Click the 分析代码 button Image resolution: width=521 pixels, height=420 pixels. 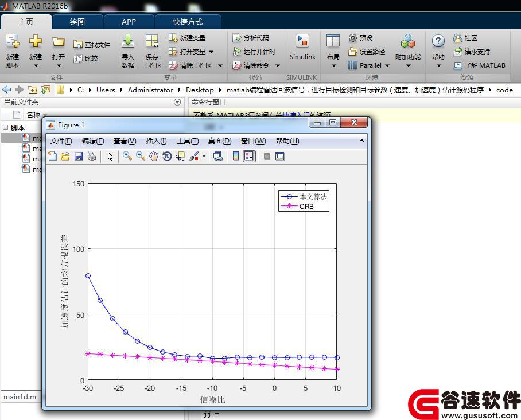[x=251, y=38]
